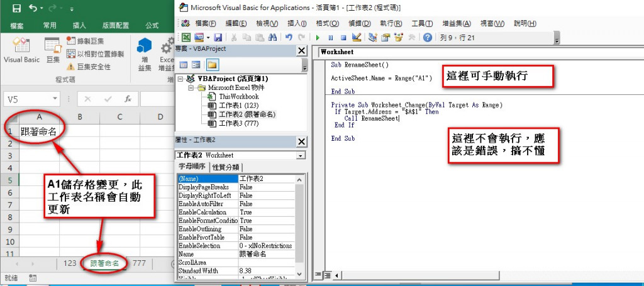
Task: Click the Name Box field V5
Action: point(27,99)
